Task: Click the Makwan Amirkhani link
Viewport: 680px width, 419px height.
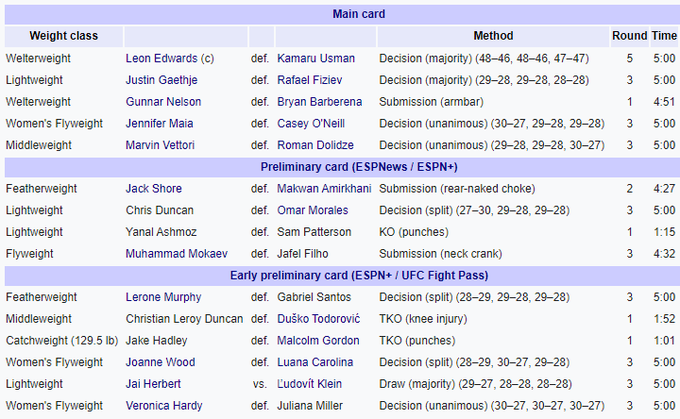Action: point(323,188)
